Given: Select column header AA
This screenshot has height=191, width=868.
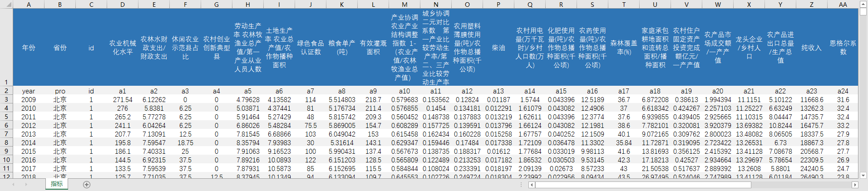Looking at the screenshot, I should click(843, 5).
